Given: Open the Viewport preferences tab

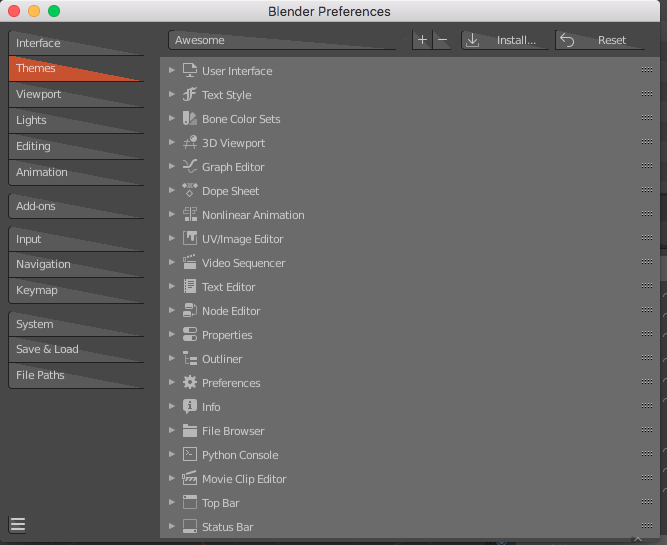Looking at the screenshot, I should click(76, 94).
